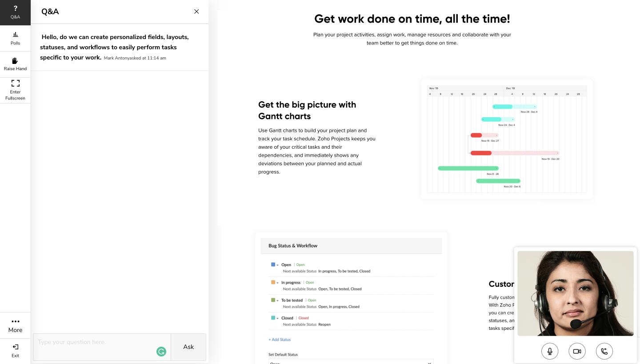This screenshot has height=364, width=640.
Task: Open the To be tested color dropdown
Action: [x=277, y=301]
